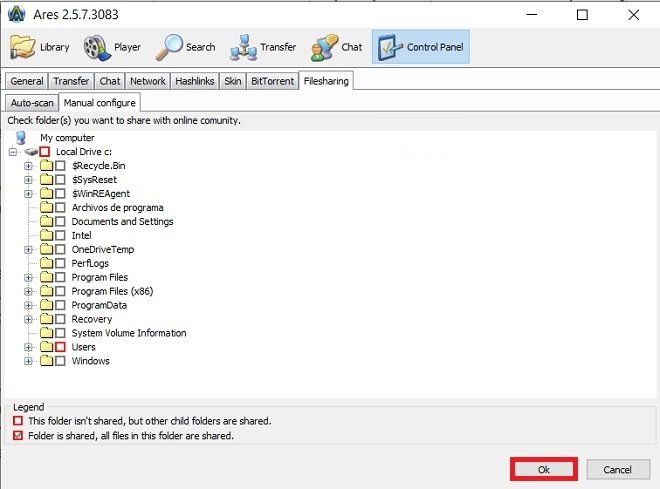Open the Chat people icon
This screenshot has height=489, width=660.
tap(324, 47)
